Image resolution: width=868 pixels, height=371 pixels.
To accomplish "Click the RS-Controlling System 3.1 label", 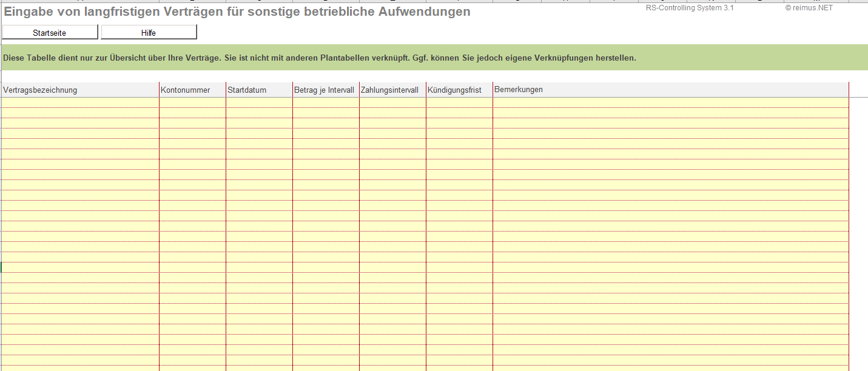I will click(x=690, y=8).
